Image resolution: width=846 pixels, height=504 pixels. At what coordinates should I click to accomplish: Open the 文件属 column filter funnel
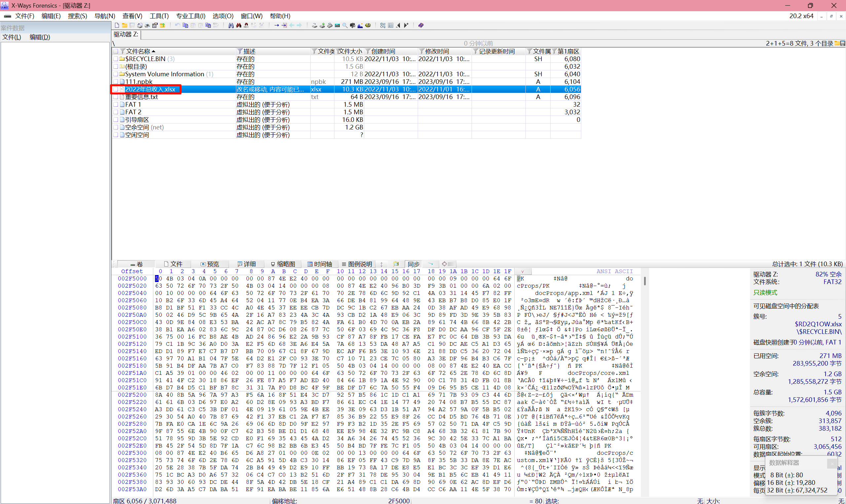[529, 51]
